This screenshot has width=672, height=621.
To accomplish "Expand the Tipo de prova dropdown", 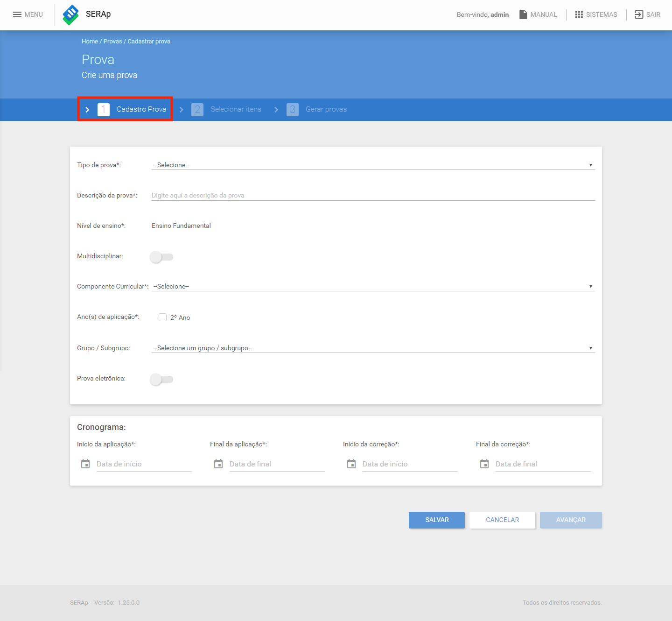I will click(x=373, y=165).
